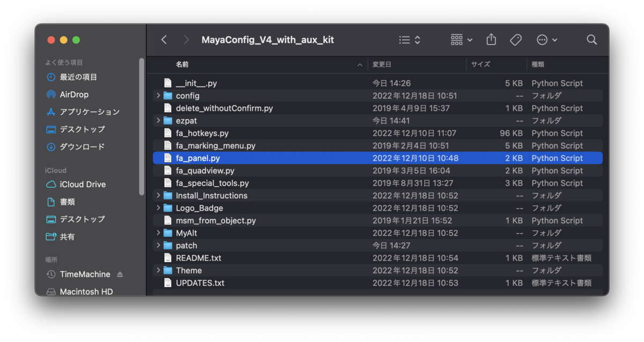Viewport: 644px width, 342px height.
Task: Expand the Logo_Badge folder arrow
Action: coord(158,208)
